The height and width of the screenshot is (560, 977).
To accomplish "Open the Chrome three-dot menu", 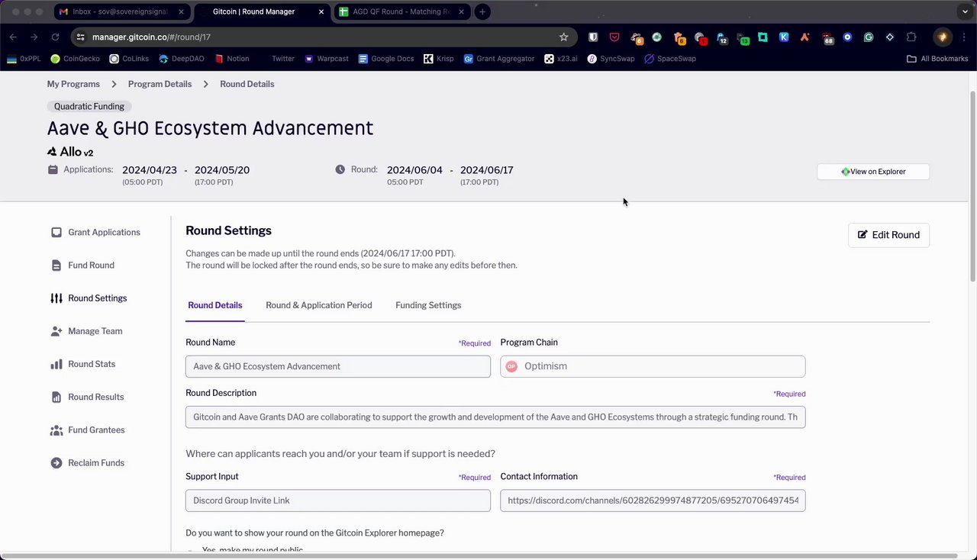I will tap(964, 37).
